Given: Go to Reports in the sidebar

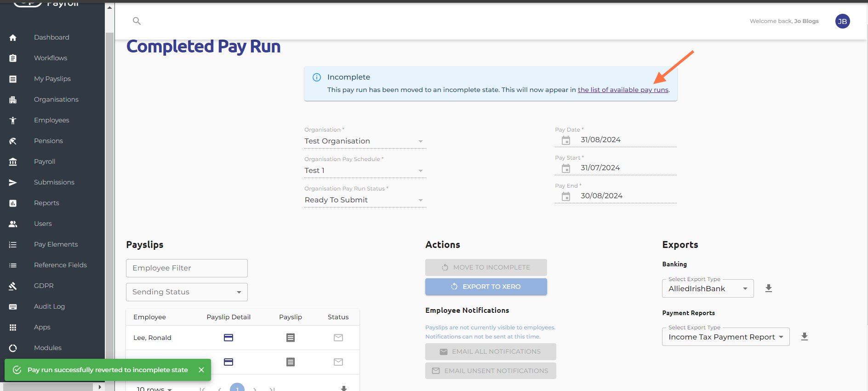Looking at the screenshot, I should coord(46,203).
